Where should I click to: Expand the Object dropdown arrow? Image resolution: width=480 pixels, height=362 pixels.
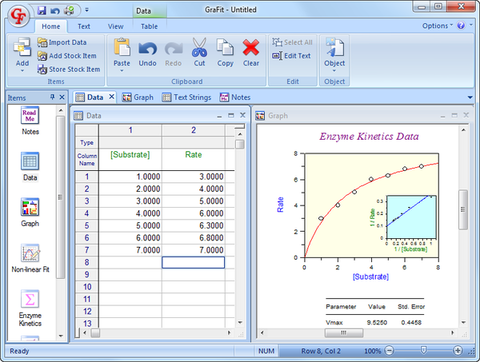(x=334, y=71)
